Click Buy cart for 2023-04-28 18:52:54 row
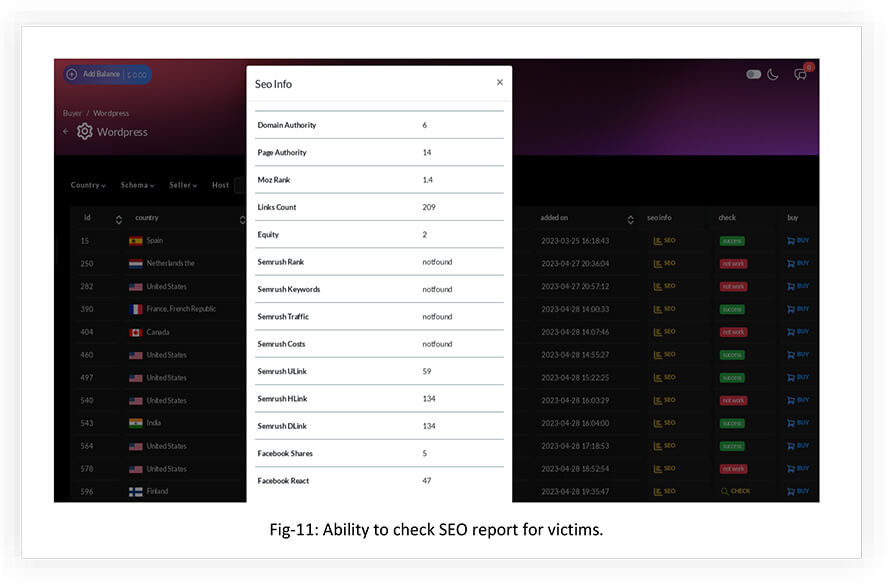The width and height of the screenshot is (895, 588). point(798,469)
